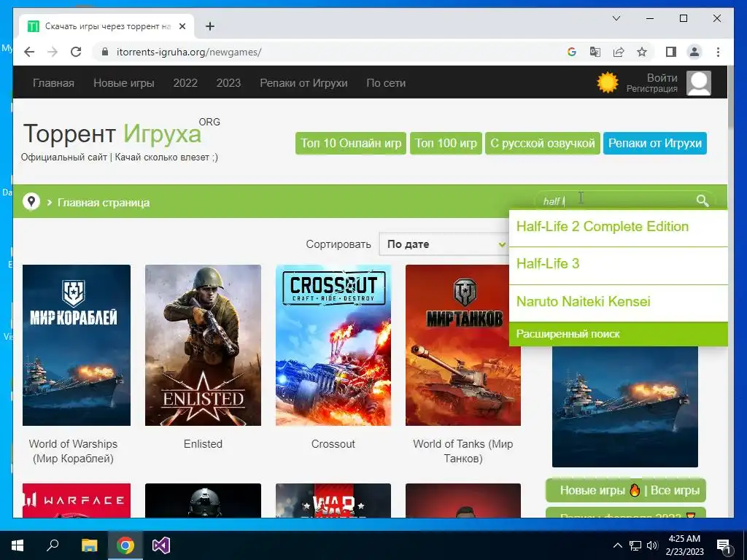Click the Chrome taskbar icon
Viewport: 747px width, 560px height.
coord(125,545)
